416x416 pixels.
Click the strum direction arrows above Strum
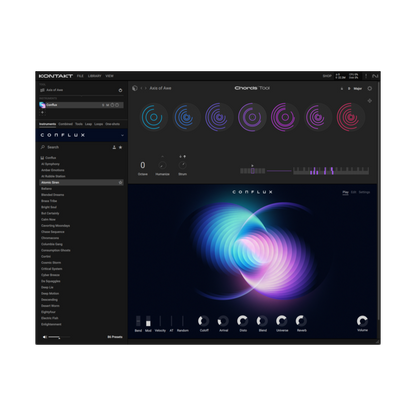(182, 156)
